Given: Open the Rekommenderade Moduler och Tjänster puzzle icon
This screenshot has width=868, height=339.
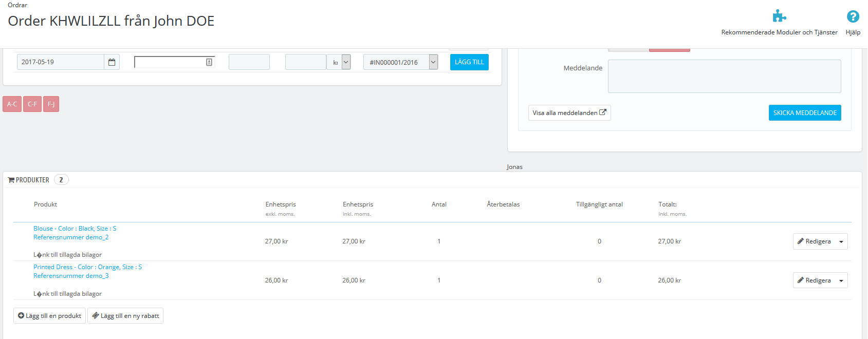Looking at the screenshot, I should point(779,16).
